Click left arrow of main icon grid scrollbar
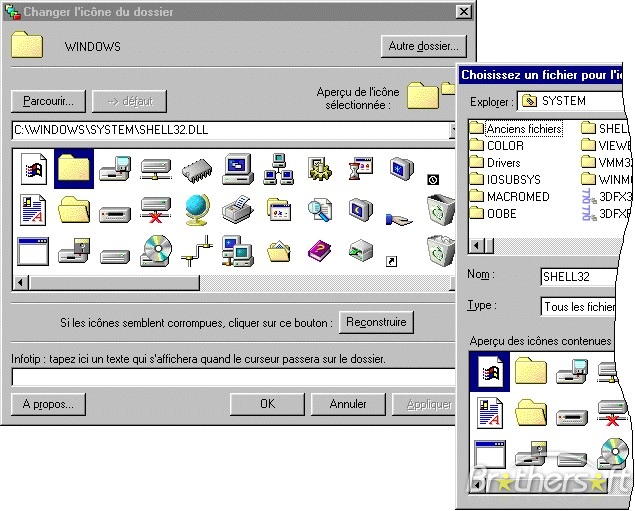This screenshot has height=511, width=635. coord(20,283)
